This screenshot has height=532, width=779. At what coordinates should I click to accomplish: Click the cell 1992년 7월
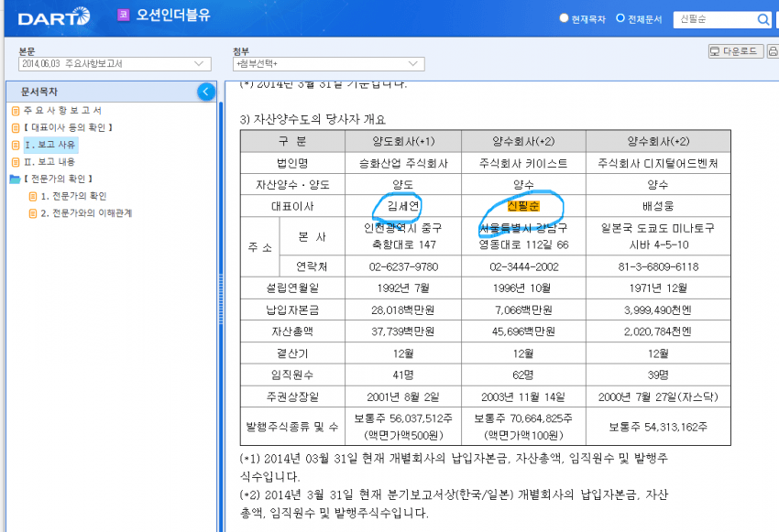click(403, 288)
